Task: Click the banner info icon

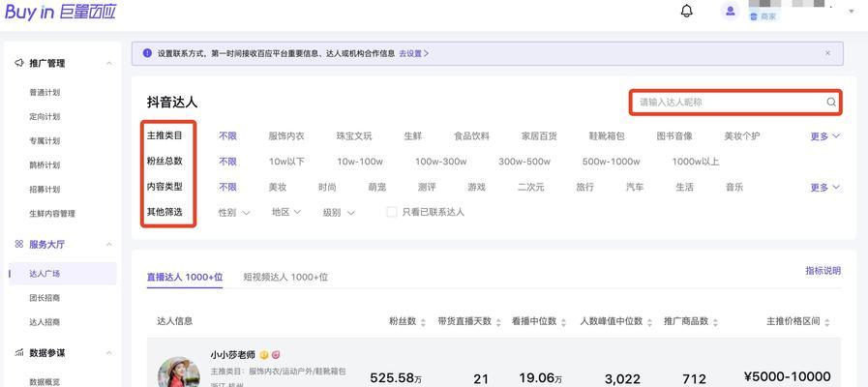Action: click(147, 53)
